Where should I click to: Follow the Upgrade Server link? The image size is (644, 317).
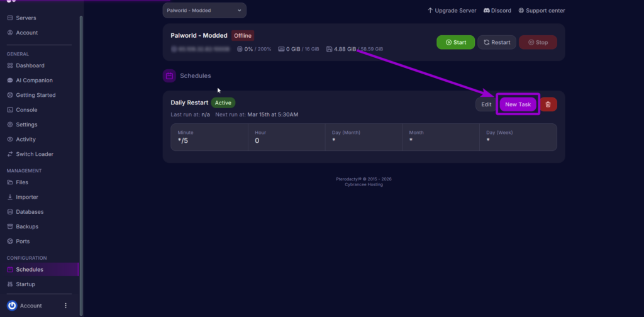pyautogui.click(x=452, y=11)
